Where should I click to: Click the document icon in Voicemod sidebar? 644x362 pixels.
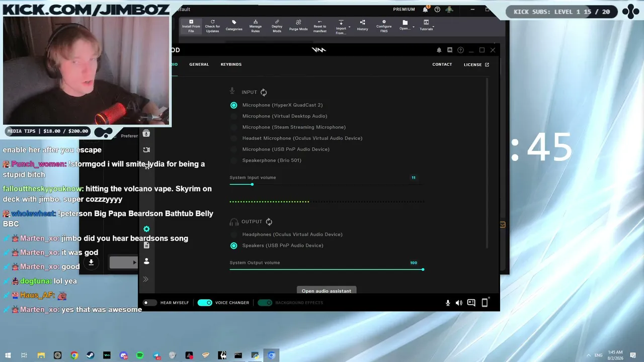tap(146, 245)
